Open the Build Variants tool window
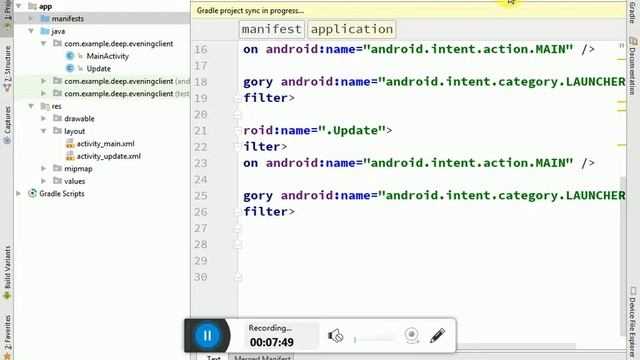Screen dimensions: 640x360 tap(7, 273)
